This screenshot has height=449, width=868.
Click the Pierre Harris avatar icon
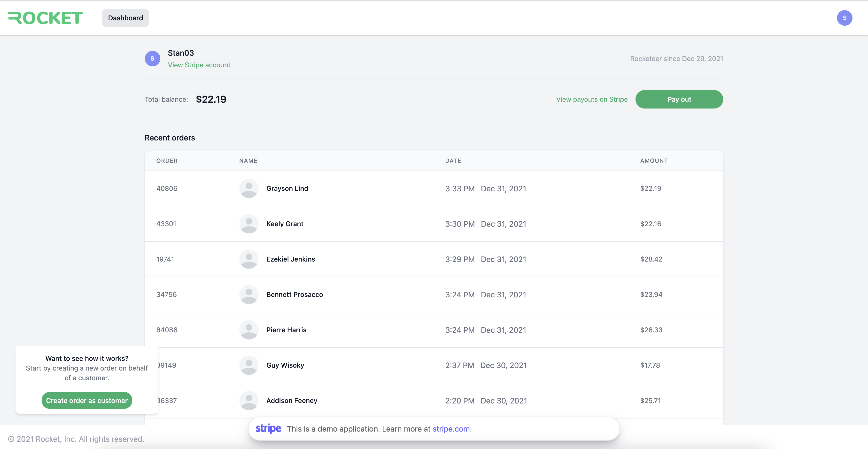pyautogui.click(x=248, y=329)
